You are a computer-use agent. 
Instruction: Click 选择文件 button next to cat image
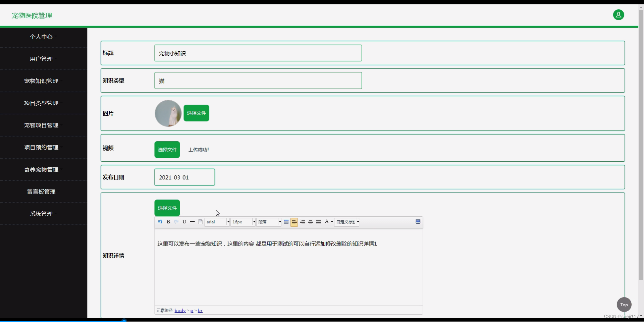click(x=196, y=113)
